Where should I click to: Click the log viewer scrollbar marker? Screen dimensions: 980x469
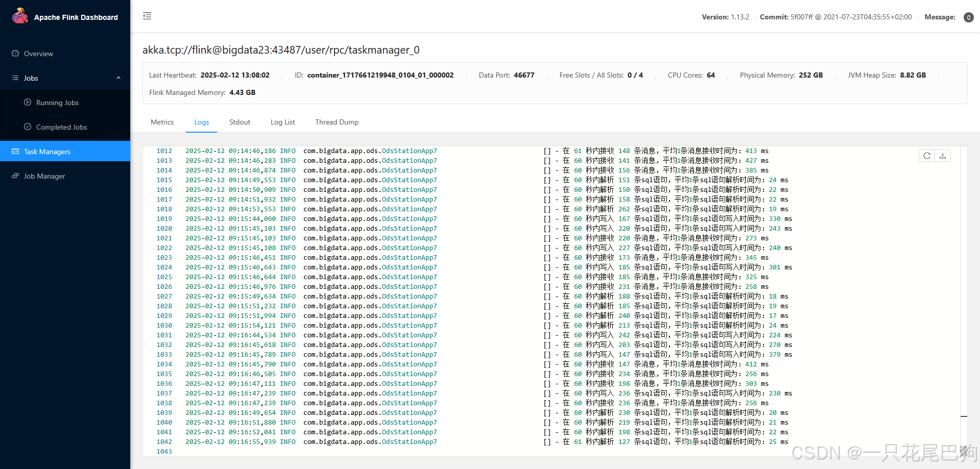click(x=964, y=416)
